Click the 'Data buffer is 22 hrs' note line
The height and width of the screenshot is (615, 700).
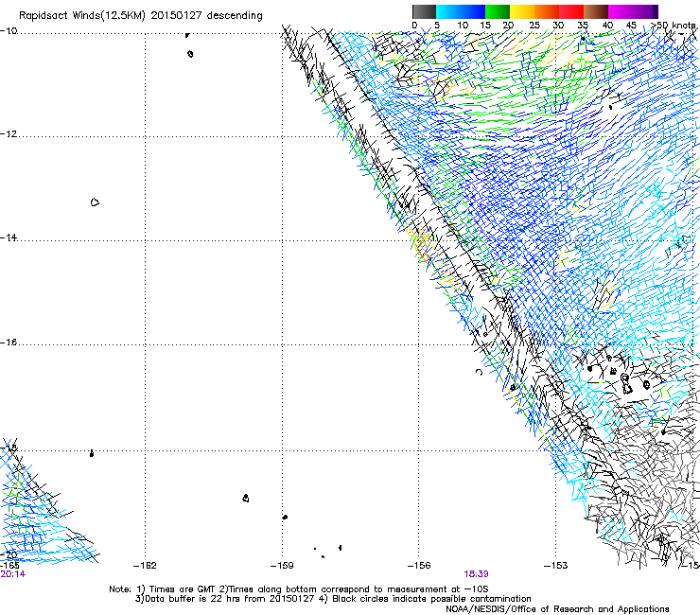tap(333, 599)
